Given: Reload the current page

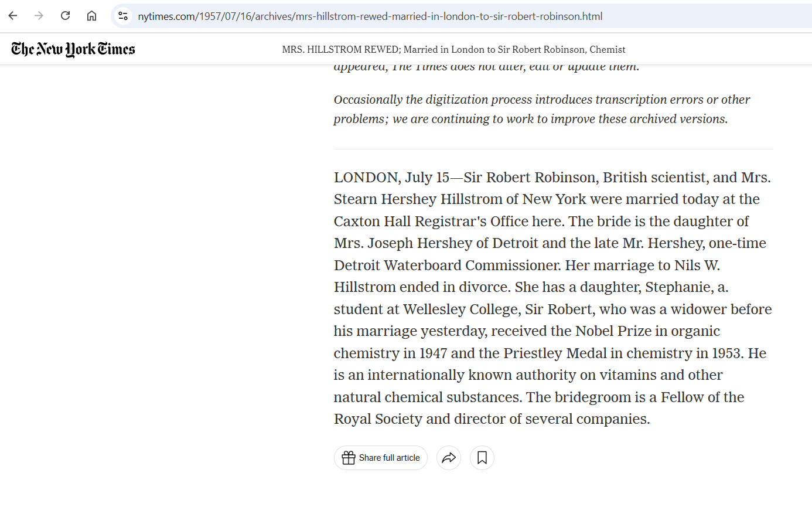Looking at the screenshot, I should point(65,16).
